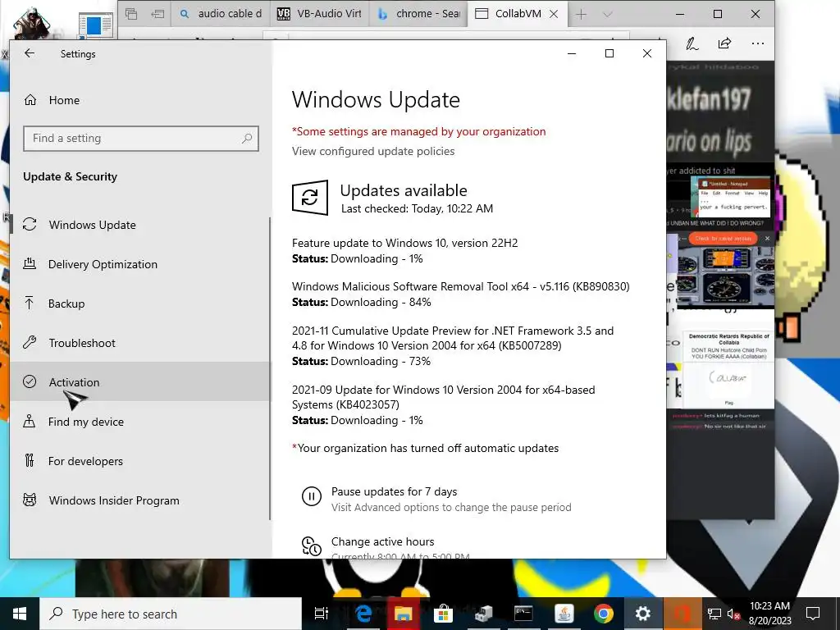Click Edge tabs you've set aside icon

(131, 14)
